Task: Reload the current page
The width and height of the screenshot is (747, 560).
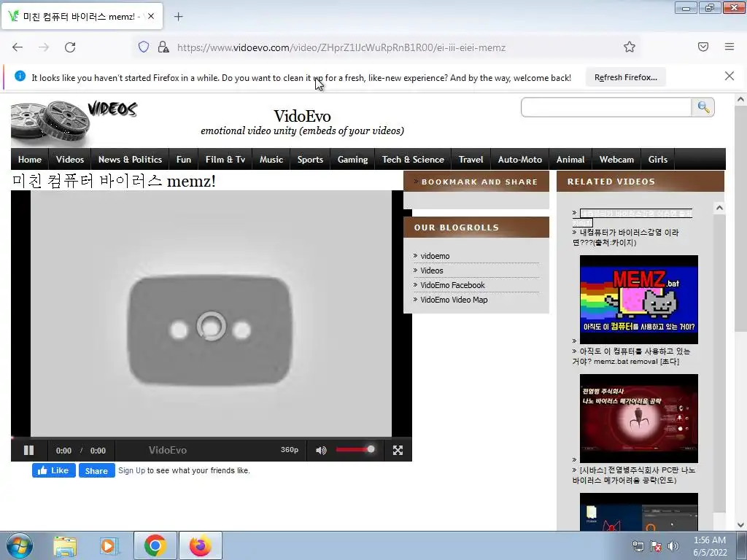Action: 70,47
